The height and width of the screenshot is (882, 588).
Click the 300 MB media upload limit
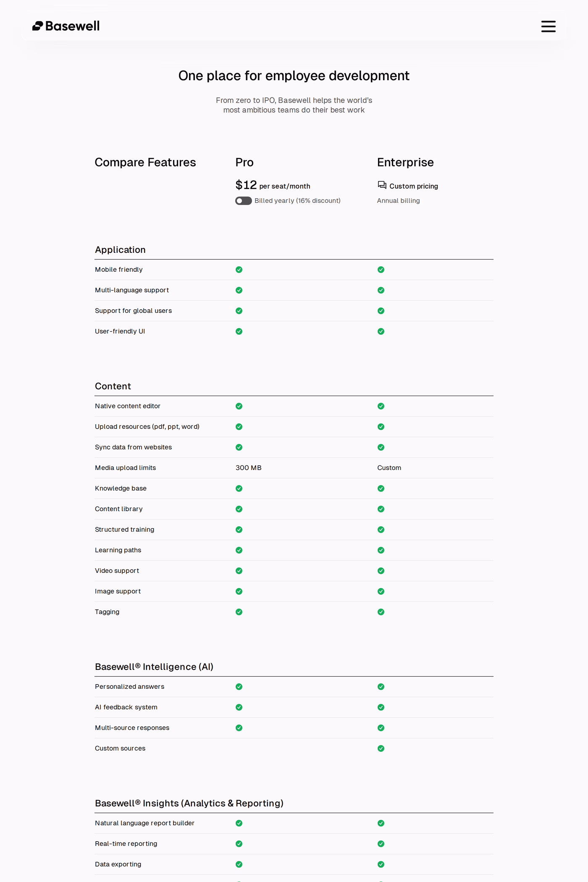249,468
